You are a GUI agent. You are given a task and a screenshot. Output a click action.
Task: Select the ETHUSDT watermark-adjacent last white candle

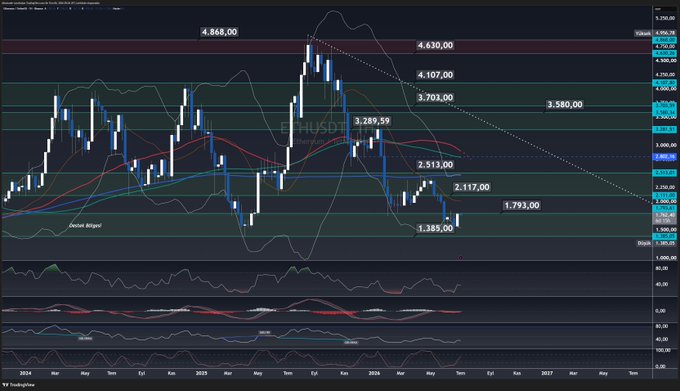[x=457, y=219]
